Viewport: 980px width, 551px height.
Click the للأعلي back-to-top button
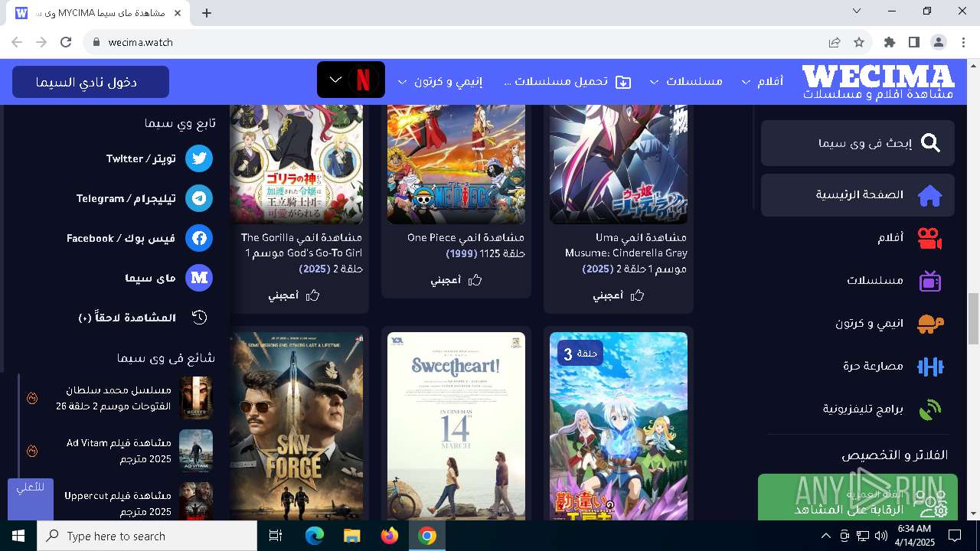31,500
